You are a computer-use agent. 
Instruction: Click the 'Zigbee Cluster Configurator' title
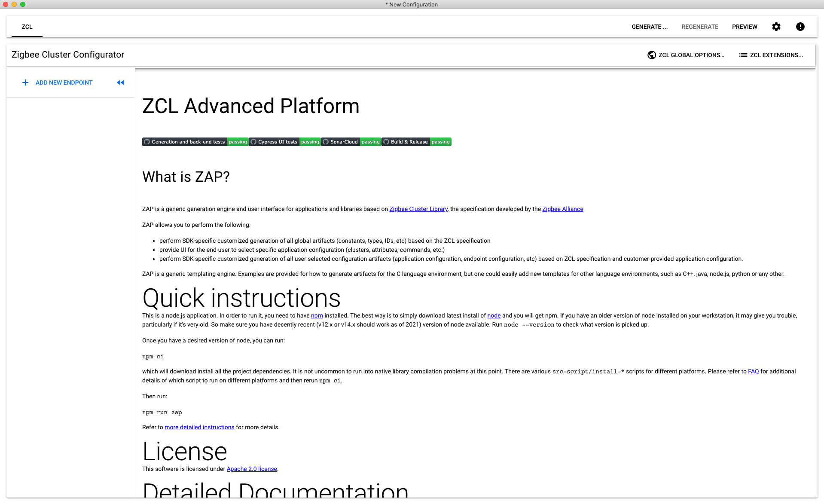68,55
